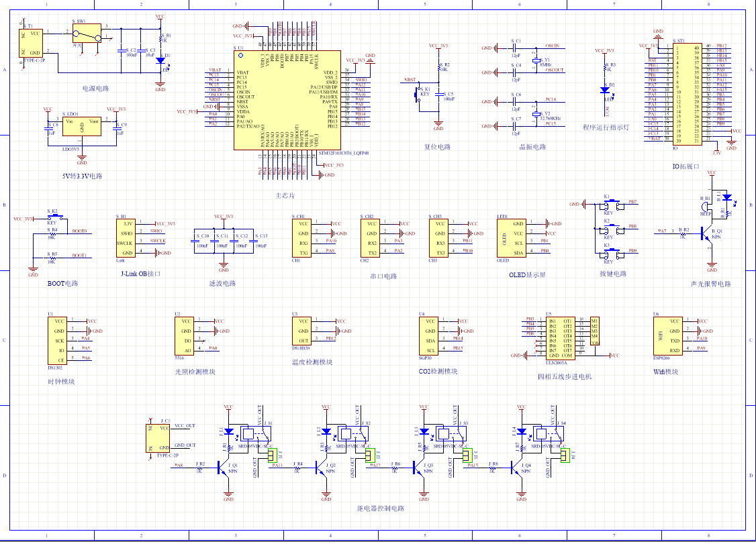
Task: Select the J_Q1 NPN relay driver transistor
Action: click(223, 468)
